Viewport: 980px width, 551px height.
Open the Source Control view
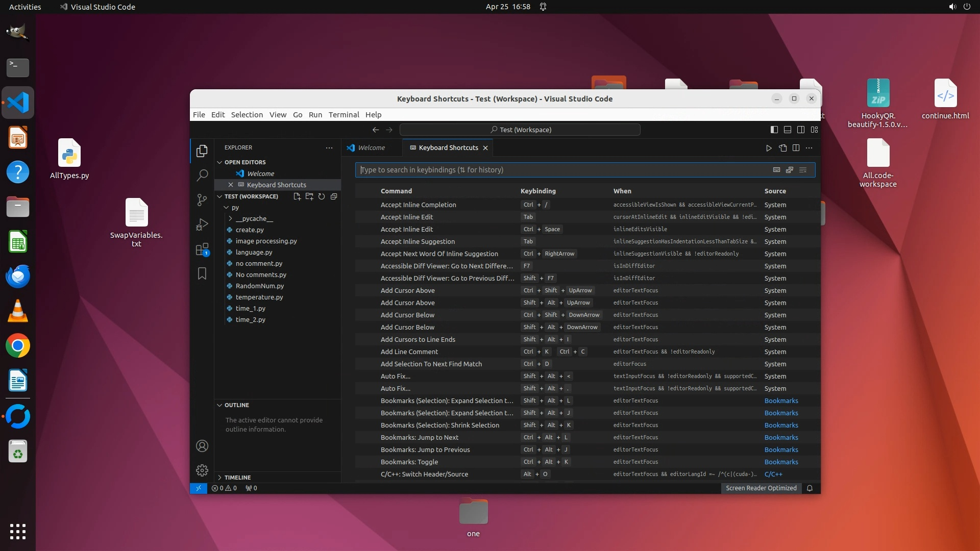(x=202, y=199)
